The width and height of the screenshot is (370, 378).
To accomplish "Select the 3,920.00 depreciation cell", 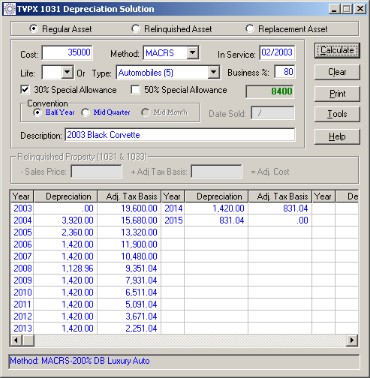I will pos(66,221).
